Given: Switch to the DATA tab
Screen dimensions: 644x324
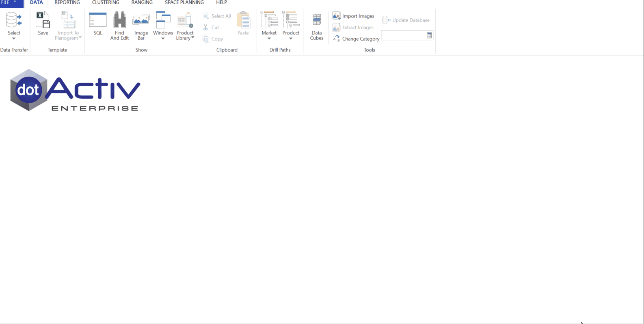Looking at the screenshot, I should click(37, 3).
